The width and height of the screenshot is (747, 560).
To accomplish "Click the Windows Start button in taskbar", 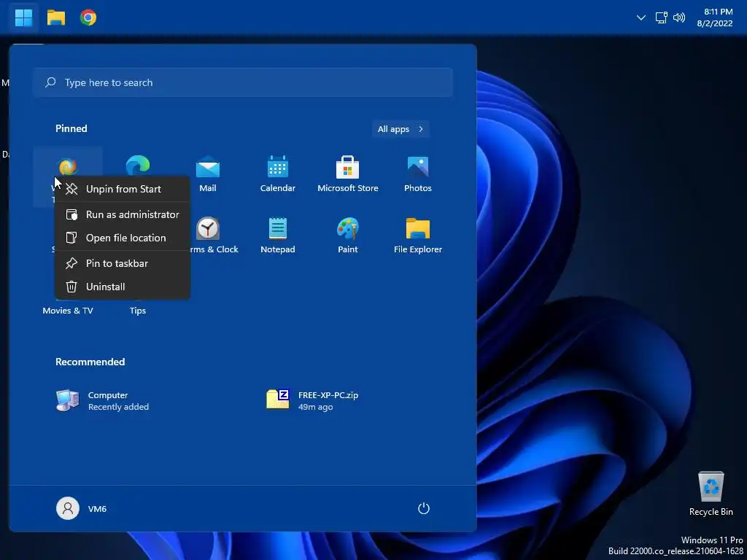I will (23, 17).
